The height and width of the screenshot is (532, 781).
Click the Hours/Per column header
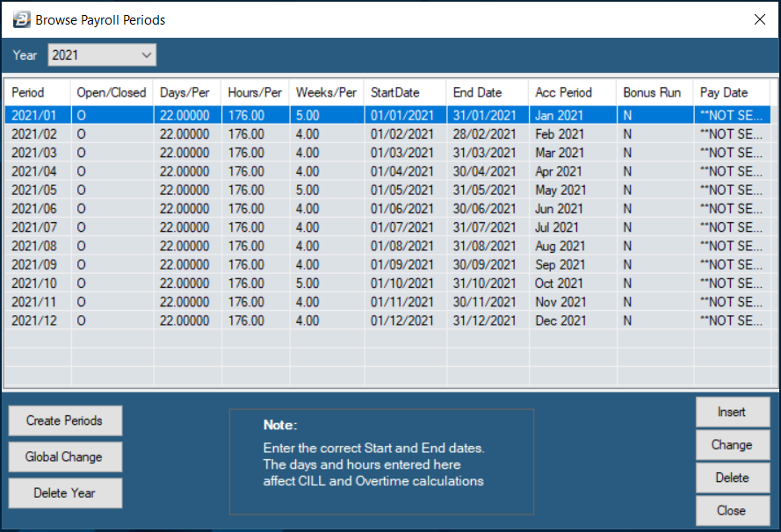[x=256, y=92]
